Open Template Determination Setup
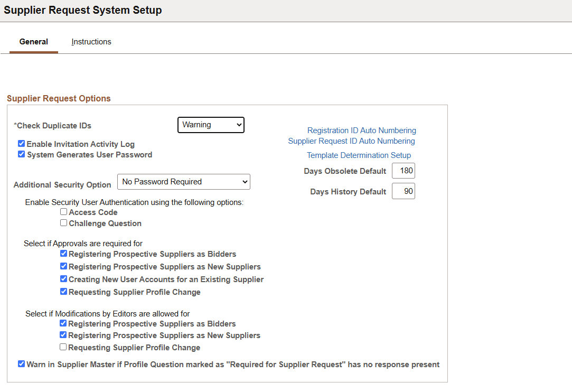The height and width of the screenshot is (392, 572). [x=359, y=155]
